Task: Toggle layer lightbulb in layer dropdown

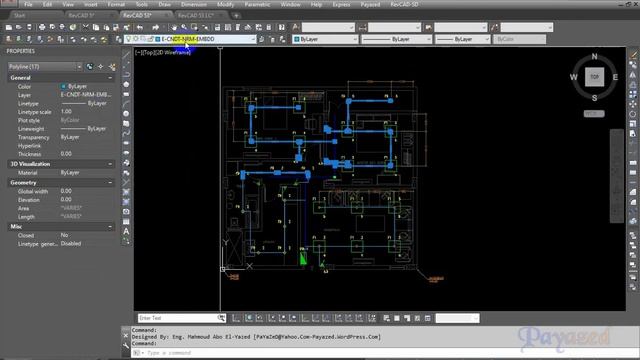Action: point(129,39)
